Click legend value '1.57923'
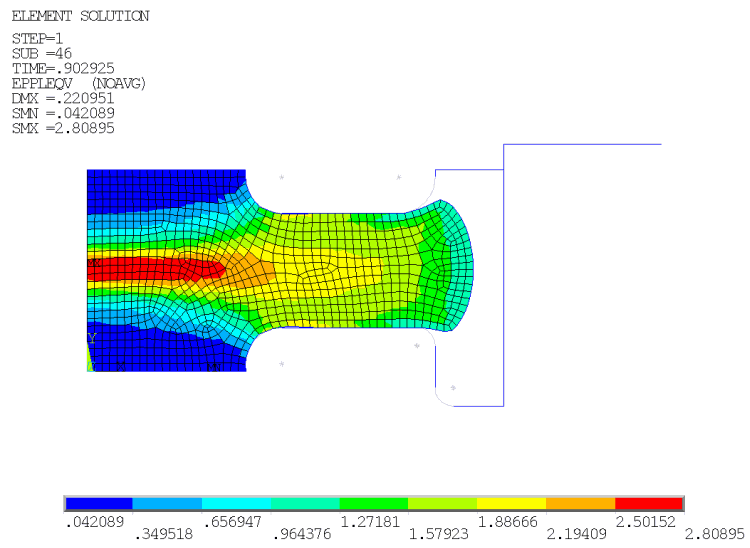The width and height of the screenshot is (750, 548). [x=439, y=534]
